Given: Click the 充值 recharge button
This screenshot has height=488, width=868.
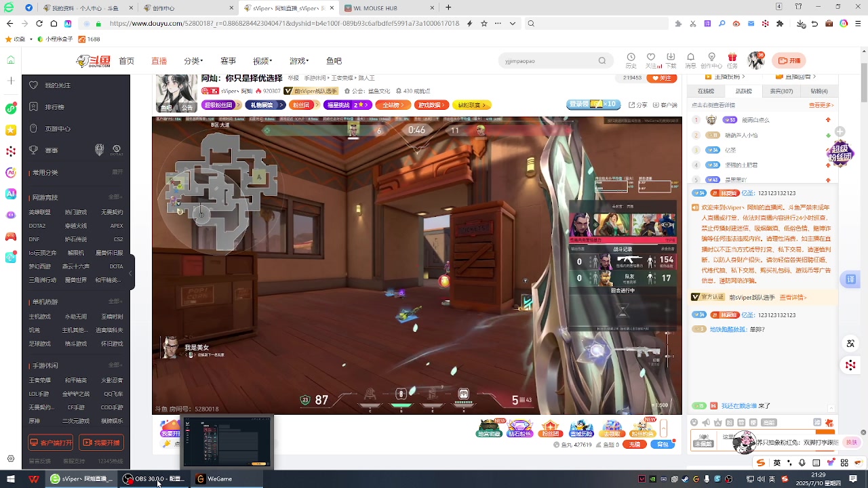Looking at the screenshot, I should click(634, 445).
